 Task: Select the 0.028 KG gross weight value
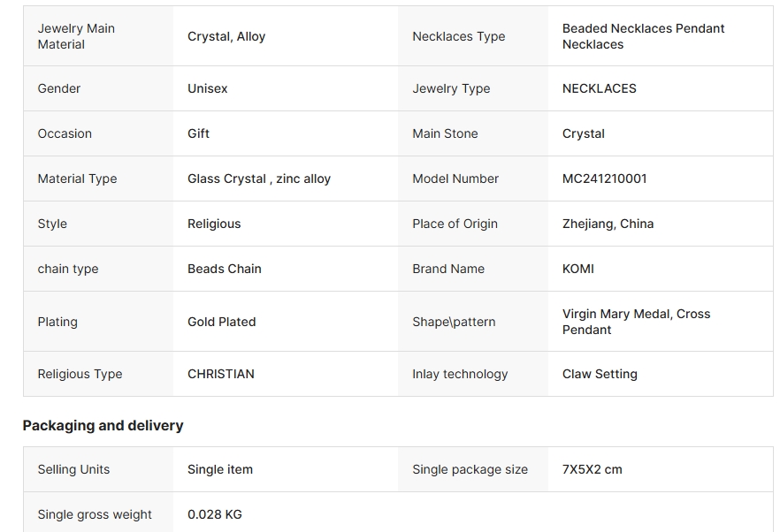[x=214, y=514]
